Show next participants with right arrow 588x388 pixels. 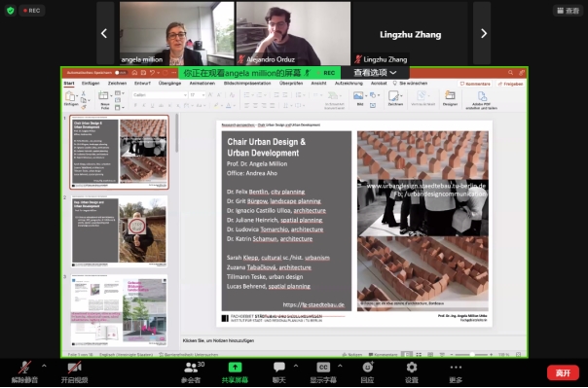tap(483, 34)
